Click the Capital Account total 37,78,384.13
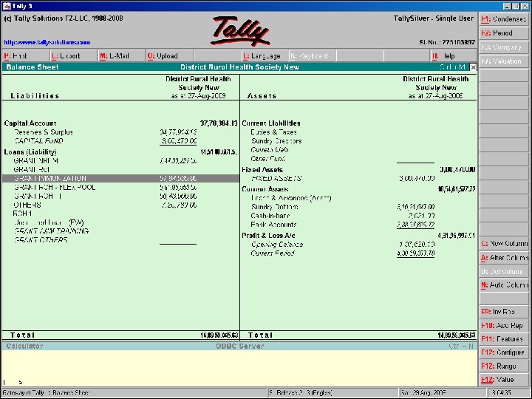Image resolution: width=532 pixels, height=399 pixels. click(x=219, y=123)
